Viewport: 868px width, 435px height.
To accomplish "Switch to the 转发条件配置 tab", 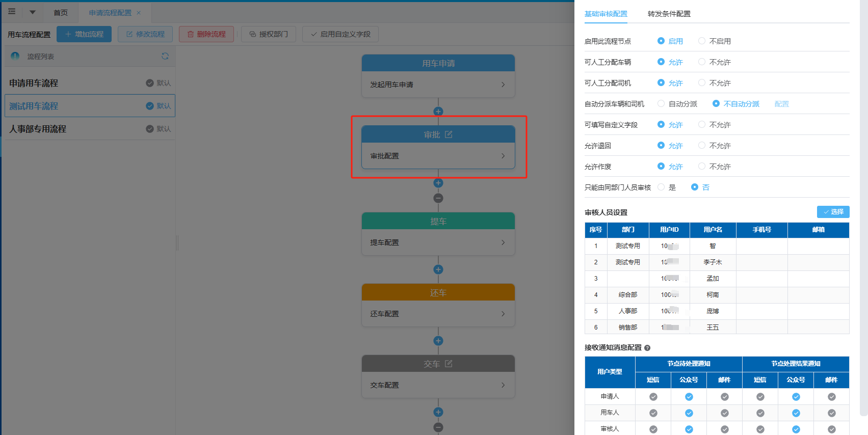I will (669, 14).
